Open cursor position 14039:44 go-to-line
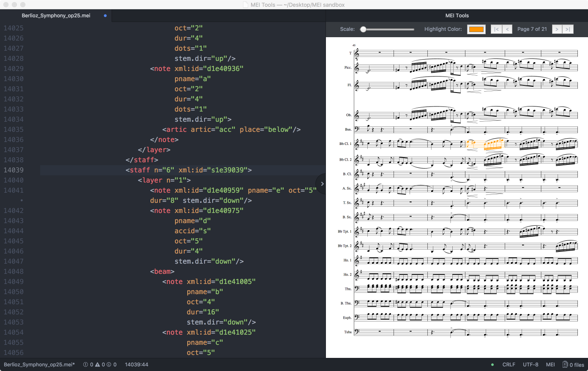 click(x=137, y=365)
